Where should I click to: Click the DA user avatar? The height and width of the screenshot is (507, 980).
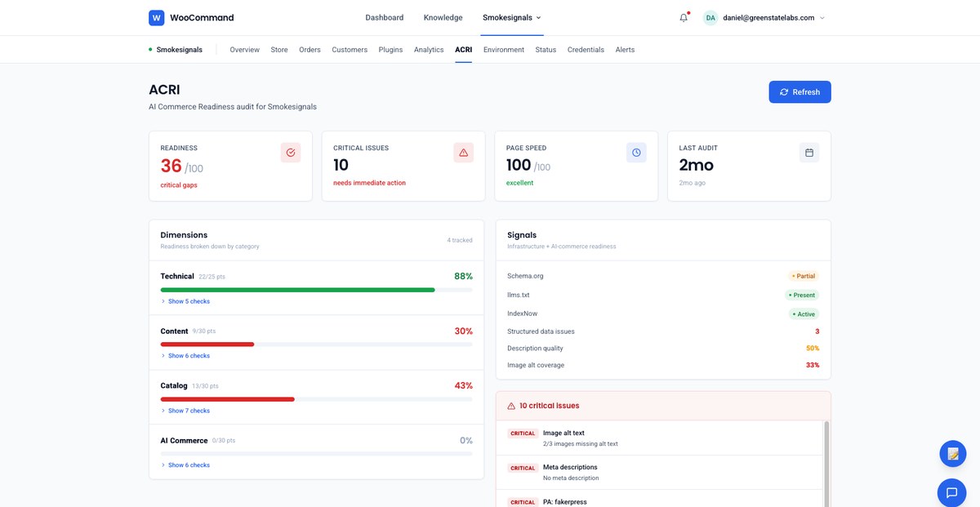pos(710,17)
